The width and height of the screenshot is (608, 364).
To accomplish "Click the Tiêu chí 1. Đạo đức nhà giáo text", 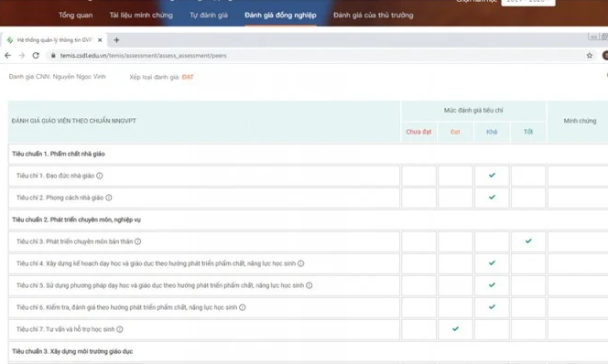I will [55, 176].
